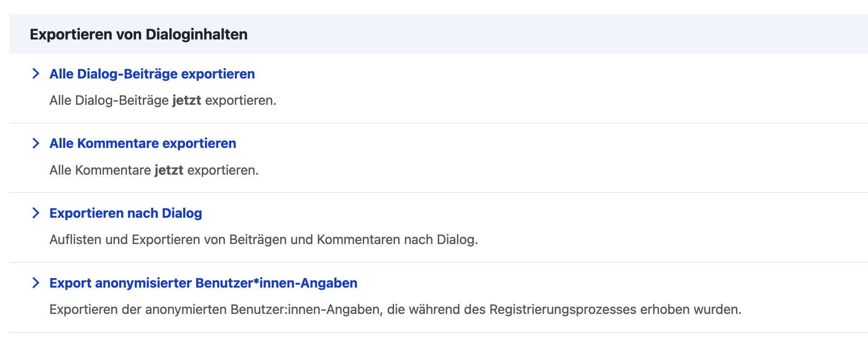Open Export anonymisierter Benutzer*innen-Angaben link
The height and width of the screenshot is (352, 868).
coord(203,283)
